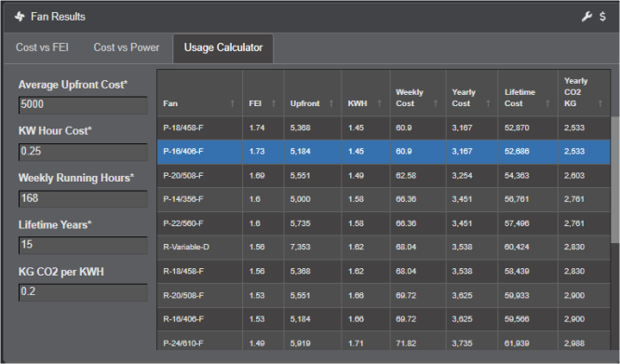Click the table vertical scrollbar thumb
Viewport: 620px width, 364px height.
pos(614,180)
